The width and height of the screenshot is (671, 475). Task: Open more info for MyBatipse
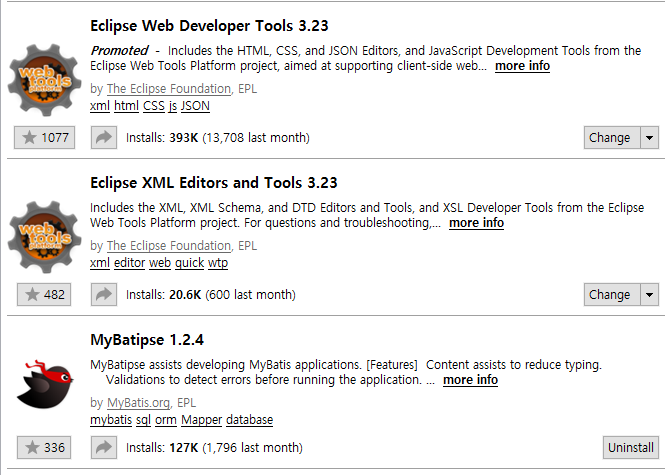(x=470, y=380)
